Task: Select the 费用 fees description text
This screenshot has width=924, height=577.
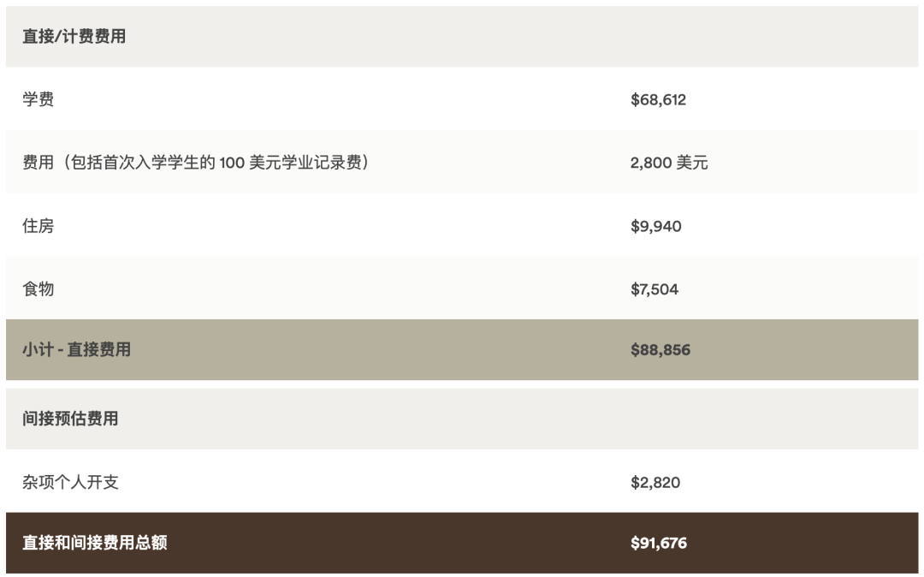Action: (196, 162)
